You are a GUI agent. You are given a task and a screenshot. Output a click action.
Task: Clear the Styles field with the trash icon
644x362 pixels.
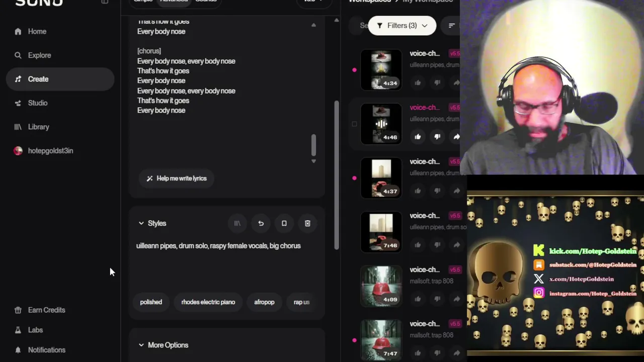tap(307, 223)
